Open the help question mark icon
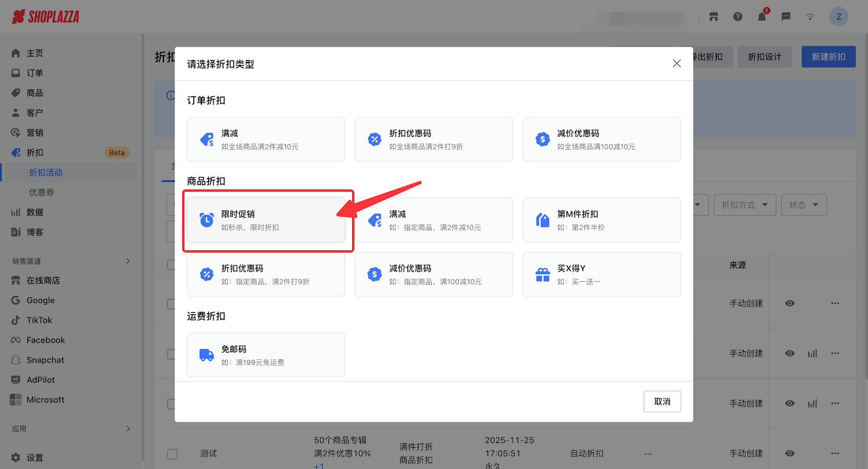This screenshot has width=868, height=469. (x=738, y=17)
